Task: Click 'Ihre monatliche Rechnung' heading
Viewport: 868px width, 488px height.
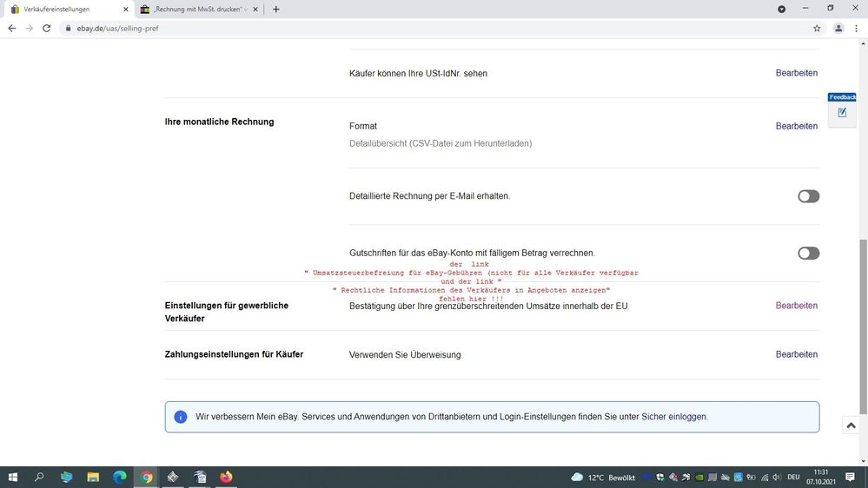Action: pyautogui.click(x=219, y=122)
